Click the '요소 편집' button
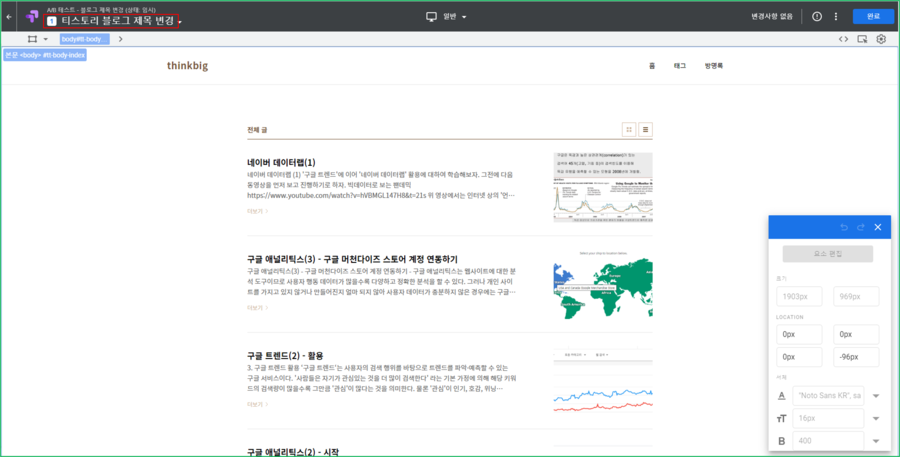Image resolution: width=900 pixels, height=457 pixels. tap(828, 254)
